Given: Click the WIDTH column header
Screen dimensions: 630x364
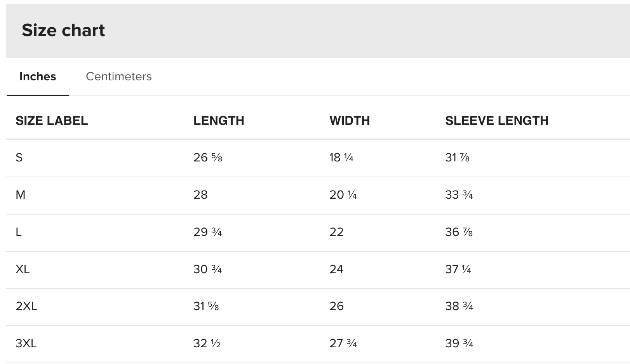Looking at the screenshot, I should [350, 120].
